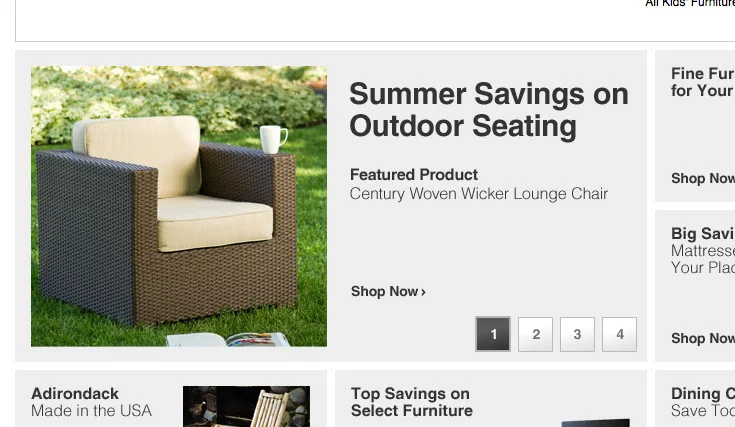Open Top Savings on Select Furniture

coord(412,402)
